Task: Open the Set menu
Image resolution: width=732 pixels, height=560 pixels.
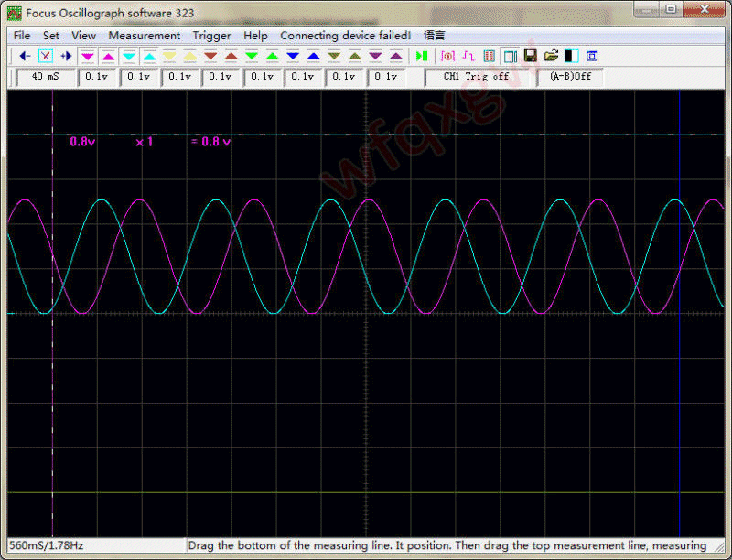Action: pos(51,35)
